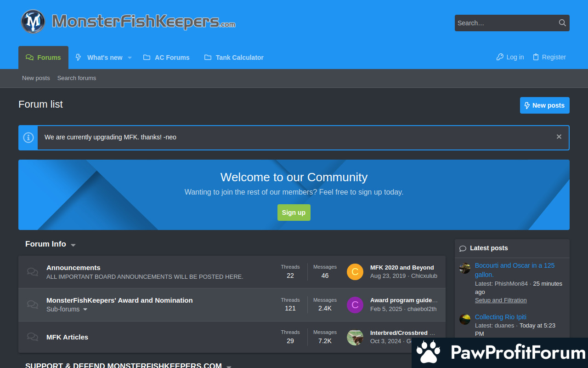
Task: Open the Tank Calculator tab
Action: (234, 57)
